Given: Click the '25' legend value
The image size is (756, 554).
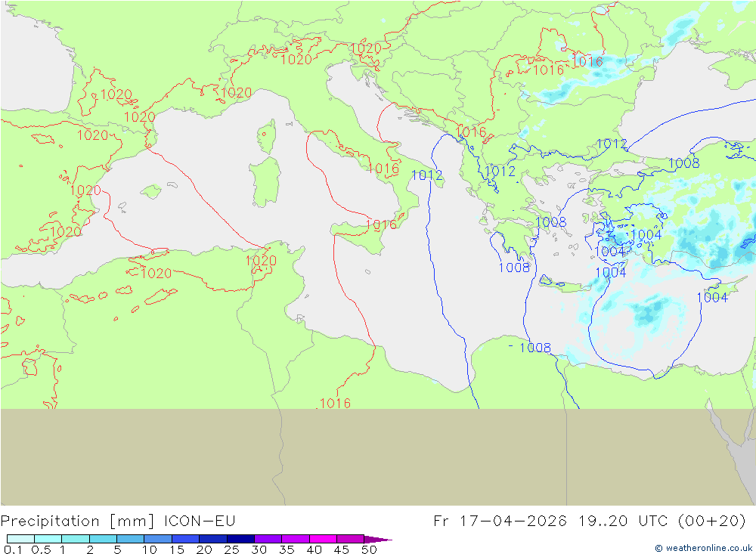Looking at the screenshot, I should [231, 549].
